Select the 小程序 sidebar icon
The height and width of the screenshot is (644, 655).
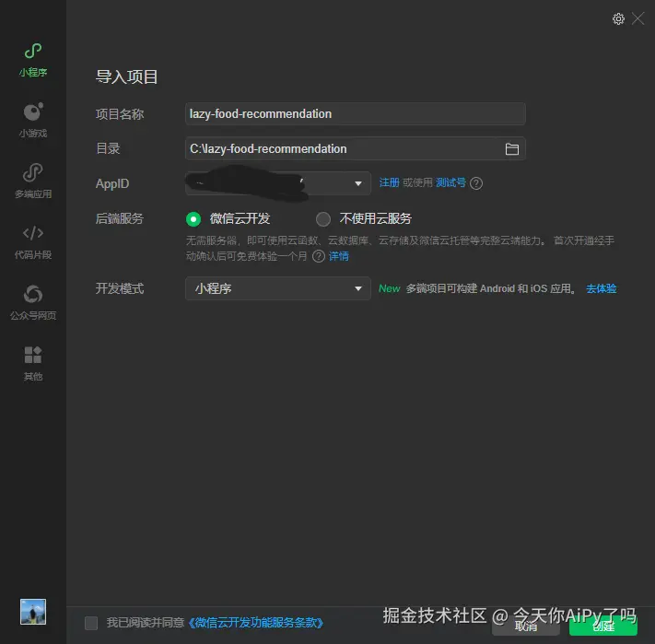[32, 59]
